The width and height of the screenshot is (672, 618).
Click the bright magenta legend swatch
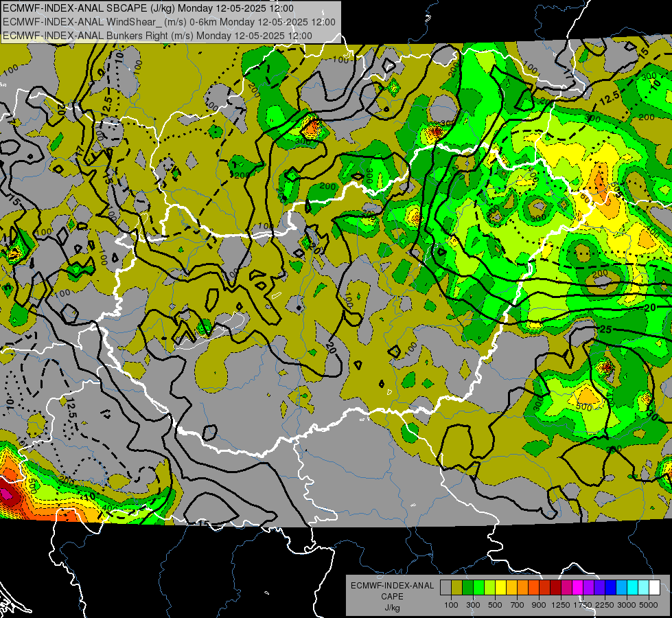point(578,588)
